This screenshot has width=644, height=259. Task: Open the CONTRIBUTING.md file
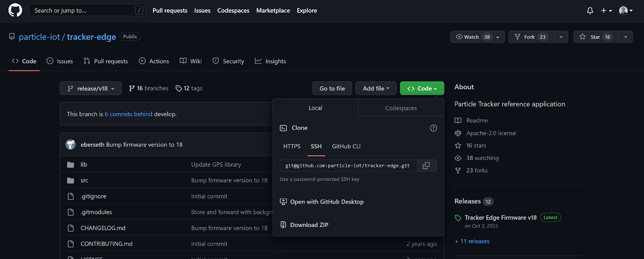coord(106,244)
